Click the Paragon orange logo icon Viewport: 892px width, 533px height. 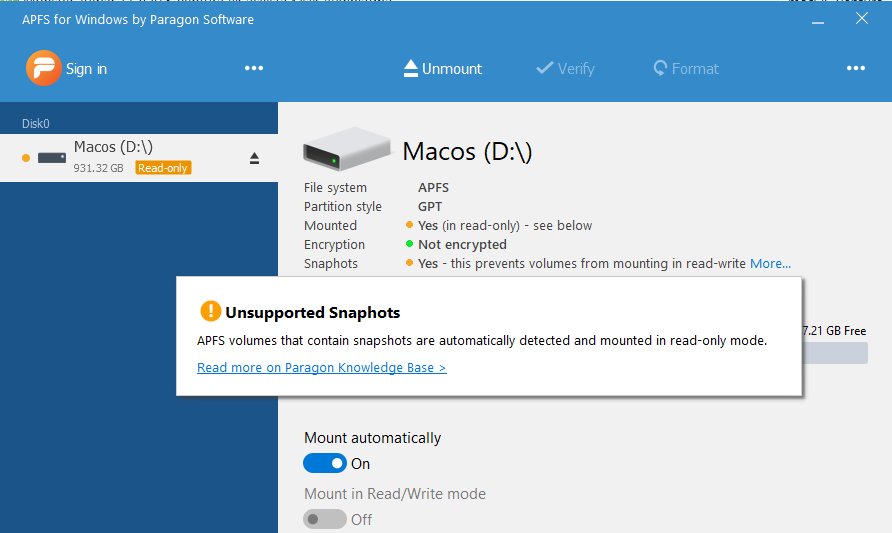point(44,68)
